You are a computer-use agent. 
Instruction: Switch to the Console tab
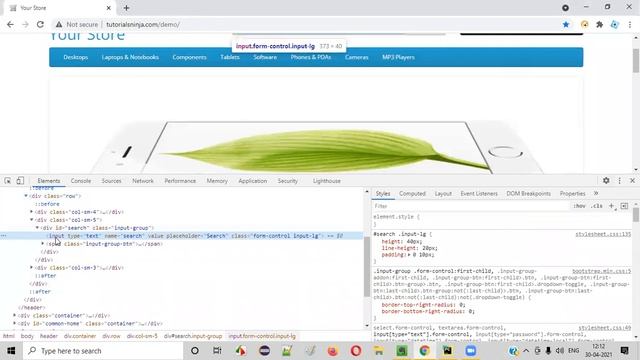pyautogui.click(x=81, y=181)
